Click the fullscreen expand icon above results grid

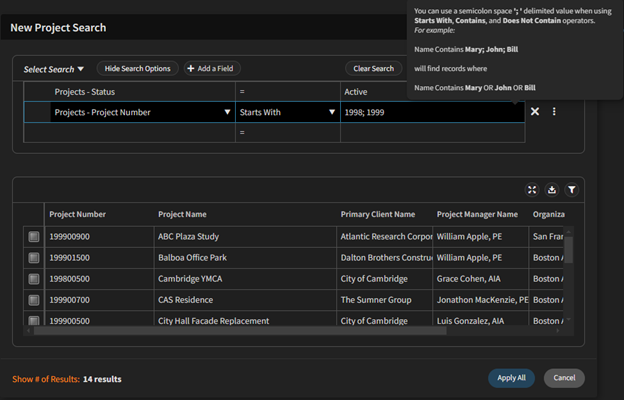coord(532,189)
